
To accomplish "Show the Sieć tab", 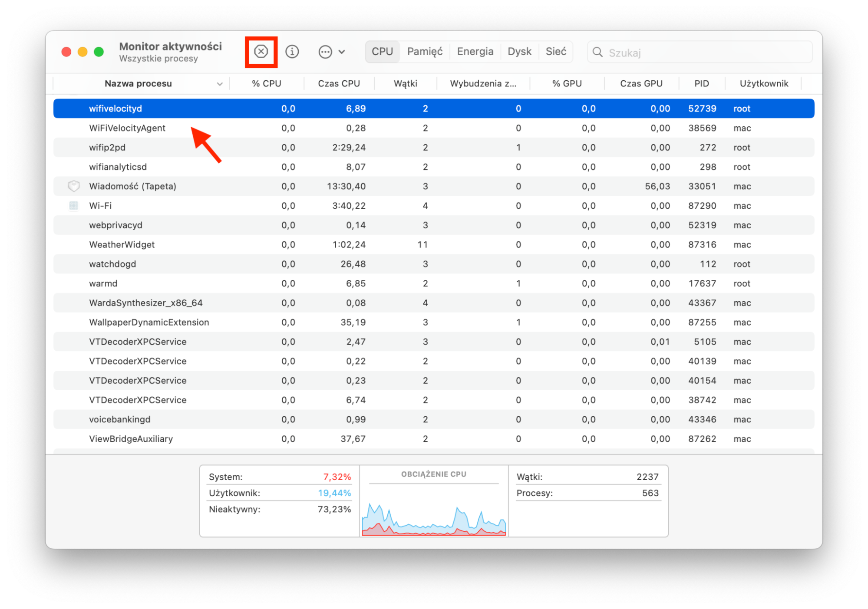I will click(x=556, y=52).
